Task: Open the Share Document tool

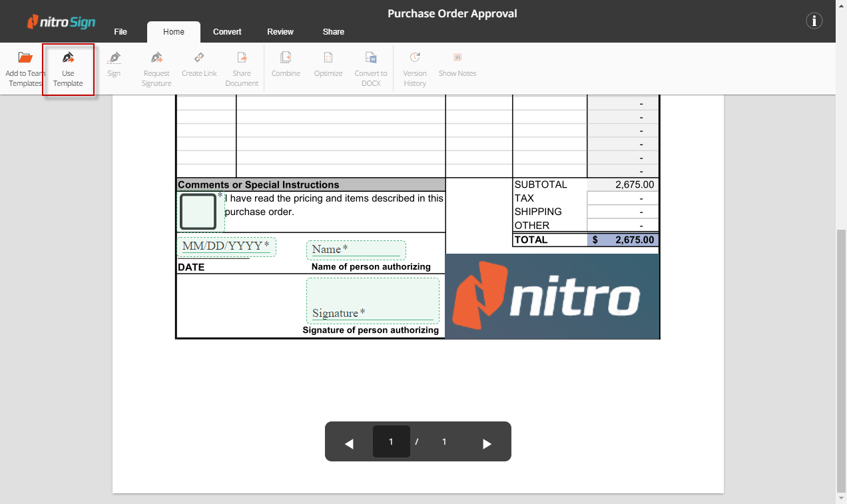Action: pos(242,58)
